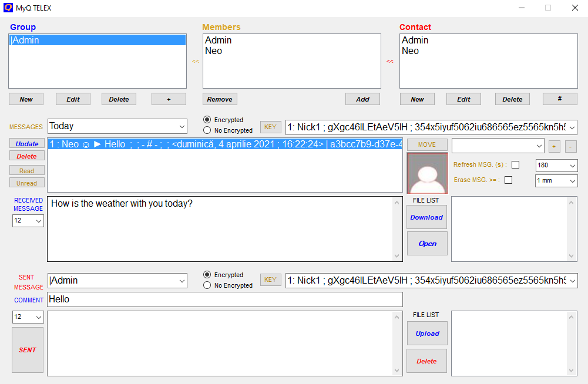Click the received message scrollbar down arrow
588x384 pixels.
(397, 256)
